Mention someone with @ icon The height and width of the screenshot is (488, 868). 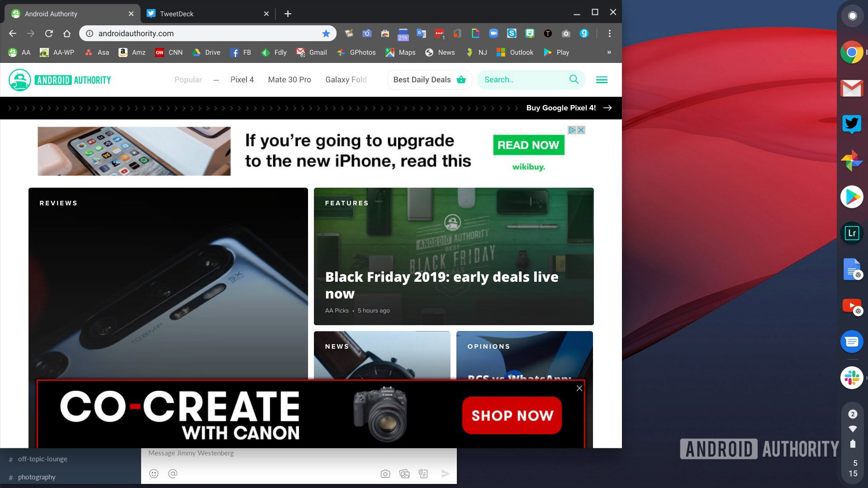[x=173, y=474]
